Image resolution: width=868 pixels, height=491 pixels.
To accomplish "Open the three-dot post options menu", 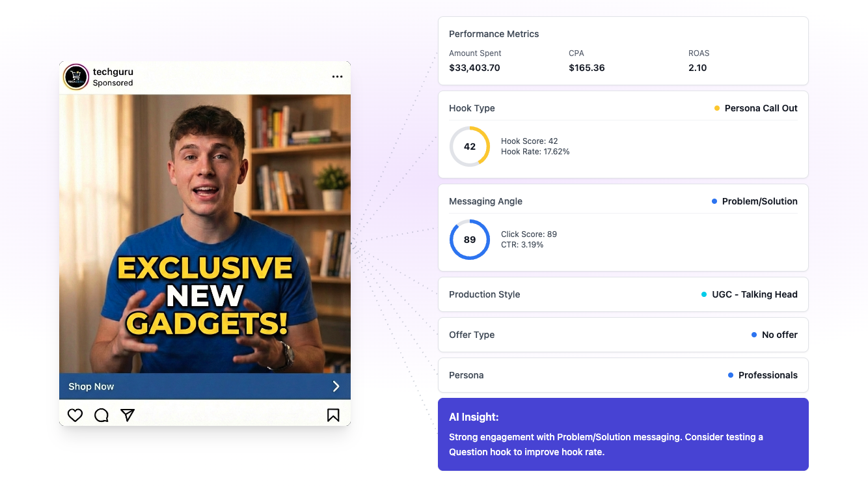I will click(337, 77).
